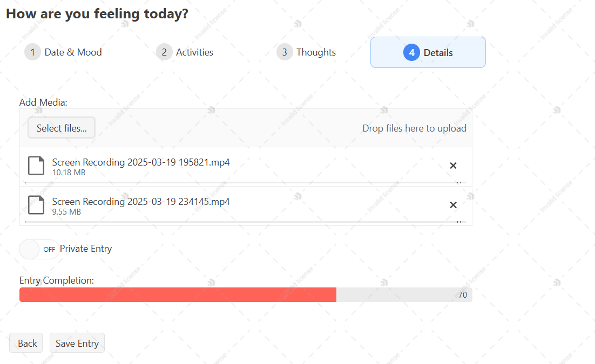Open the Select files... upload button
The image size is (595, 364).
62,128
